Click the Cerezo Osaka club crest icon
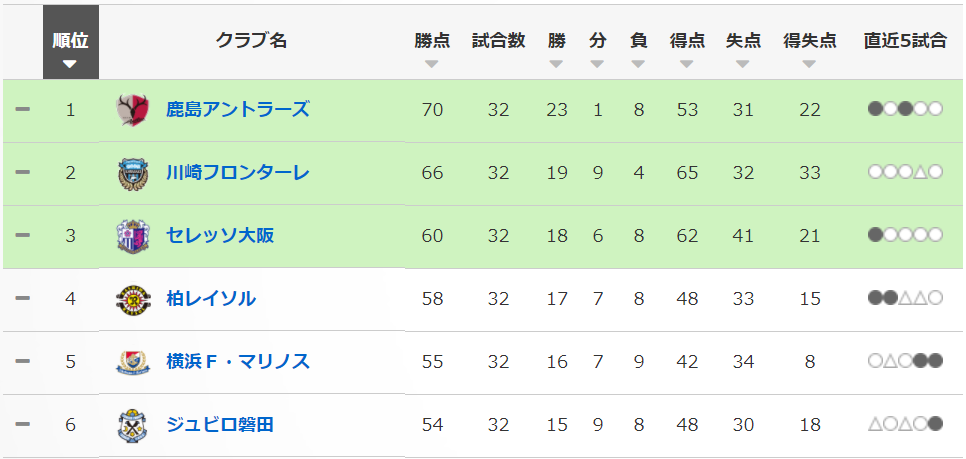This screenshot has height=459, width=966. point(133,236)
